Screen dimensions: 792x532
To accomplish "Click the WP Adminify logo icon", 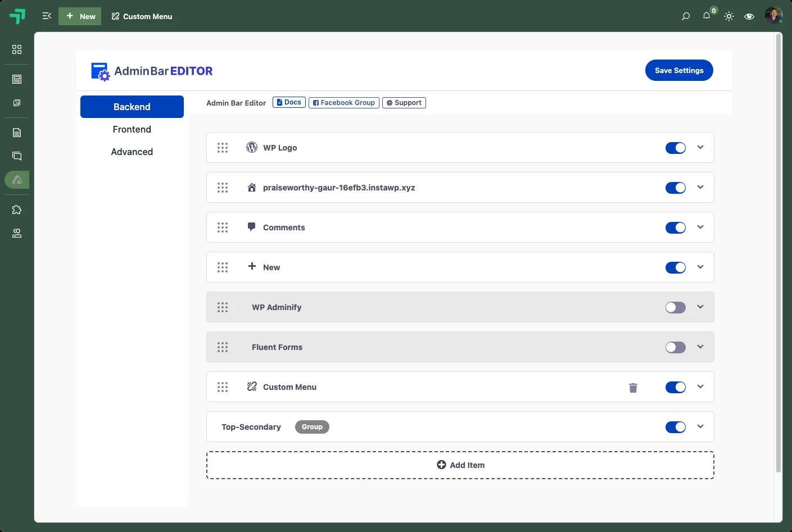I will (17, 16).
